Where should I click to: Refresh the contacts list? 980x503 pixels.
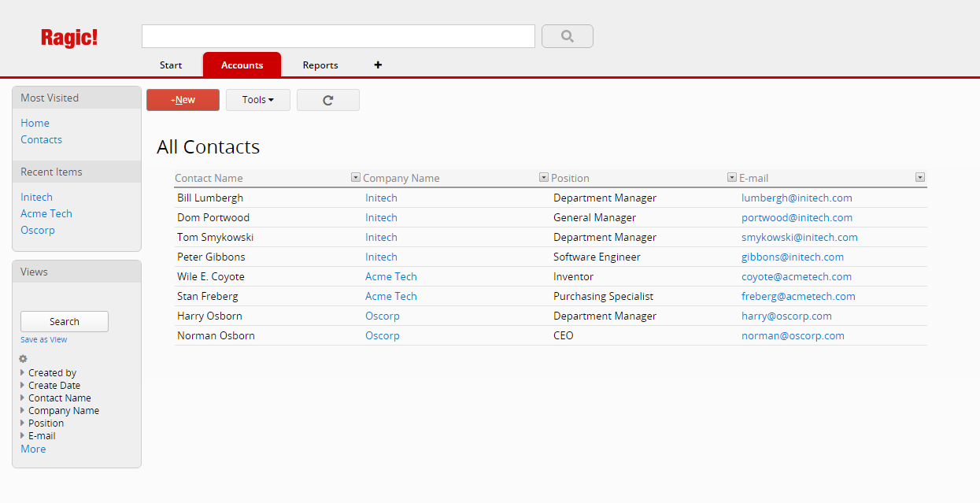click(x=328, y=100)
